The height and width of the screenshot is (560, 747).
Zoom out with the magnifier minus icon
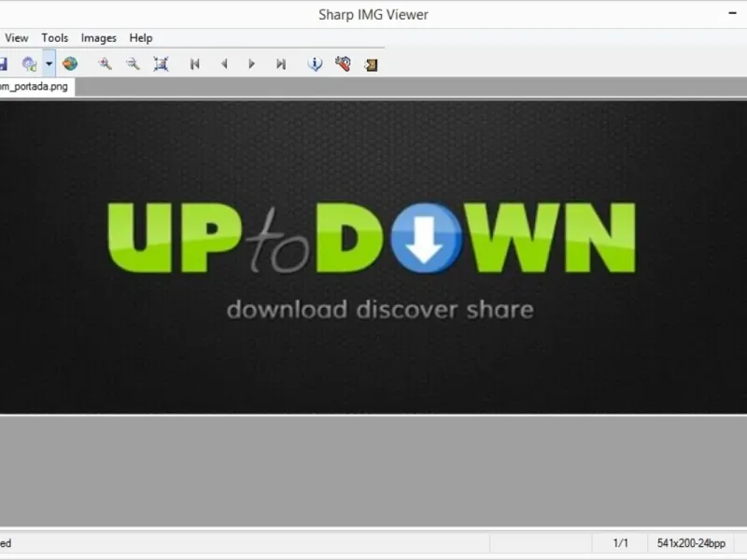click(133, 63)
